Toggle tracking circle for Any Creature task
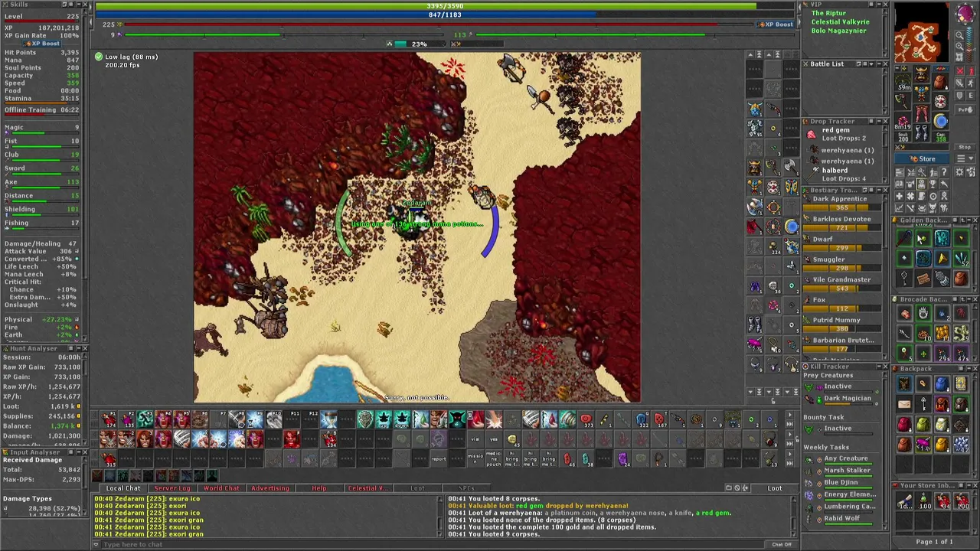980x551 pixels. pos(819,460)
